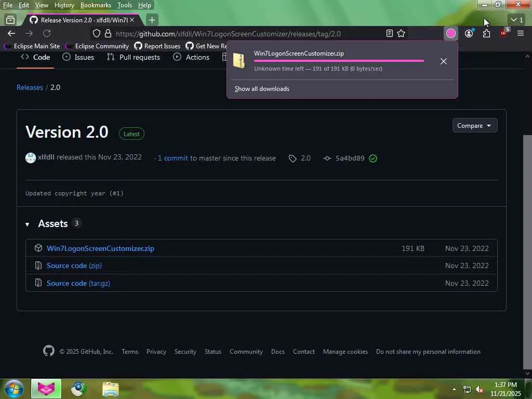This screenshot has width=532, height=399.
Task: Click the 1 commit link
Action: [172, 158]
